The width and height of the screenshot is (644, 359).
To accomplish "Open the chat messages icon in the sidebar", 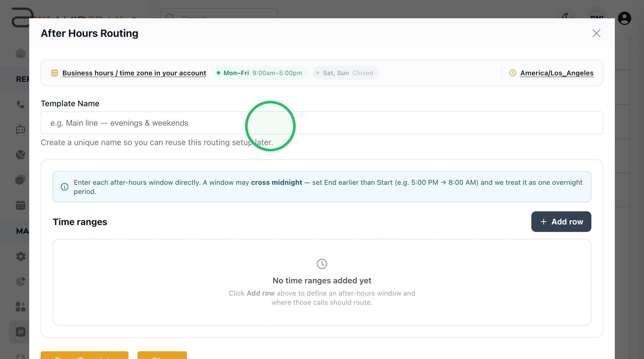I will pos(21,180).
